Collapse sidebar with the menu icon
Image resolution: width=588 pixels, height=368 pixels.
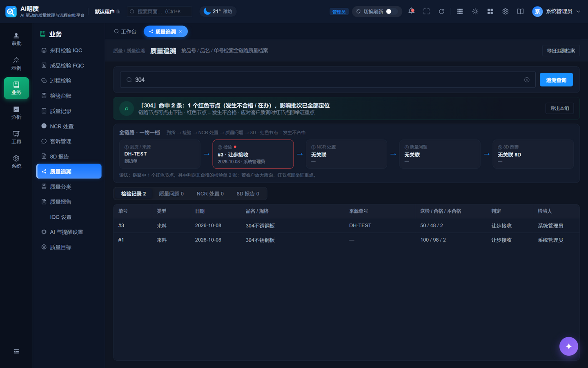(16, 351)
